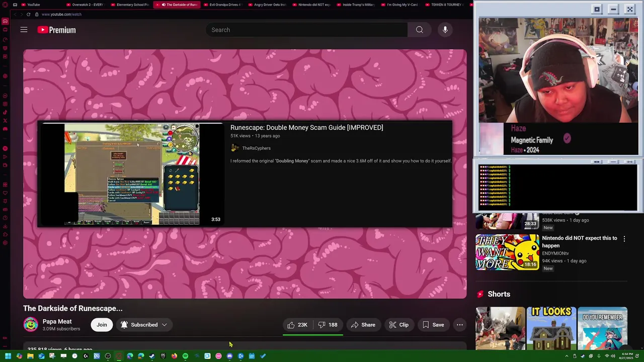Switch to Overwatch 2 browser tab
The height and width of the screenshot is (362, 644).
85,5
